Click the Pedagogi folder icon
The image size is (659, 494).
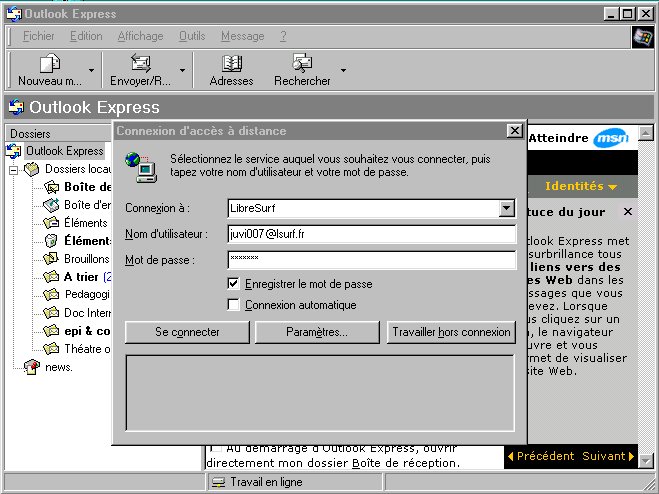pyautogui.click(x=51, y=294)
